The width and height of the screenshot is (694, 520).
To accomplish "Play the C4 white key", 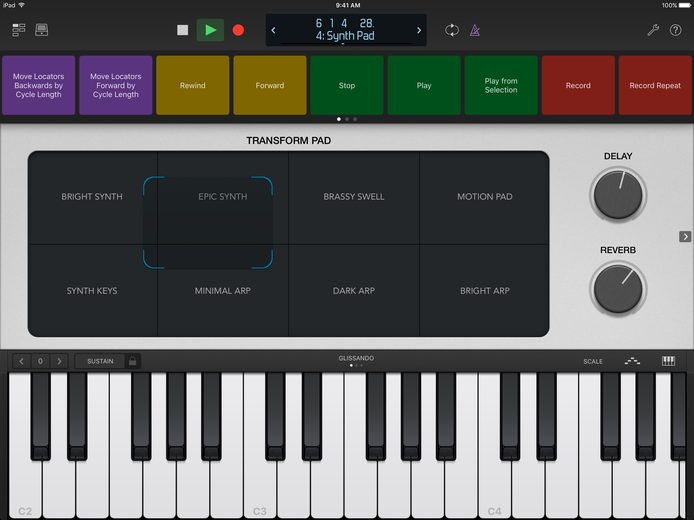I will click(x=494, y=487).
